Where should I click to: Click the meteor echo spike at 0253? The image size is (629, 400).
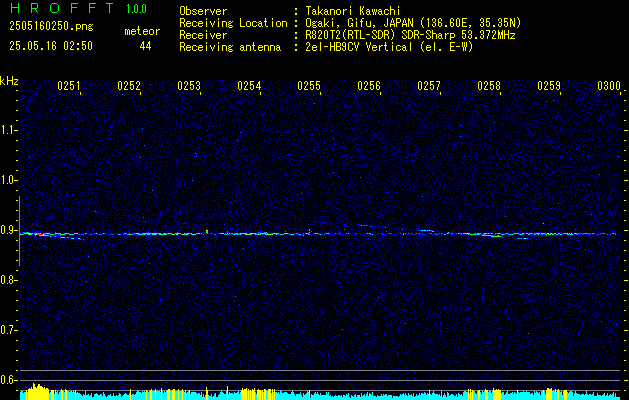pyautogui.click(x=207, y=231)
